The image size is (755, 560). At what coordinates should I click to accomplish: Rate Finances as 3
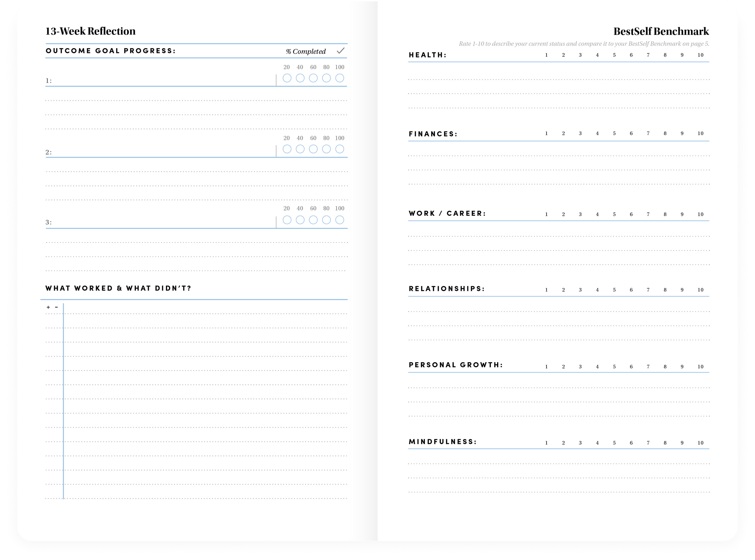(x=580, y=134)
